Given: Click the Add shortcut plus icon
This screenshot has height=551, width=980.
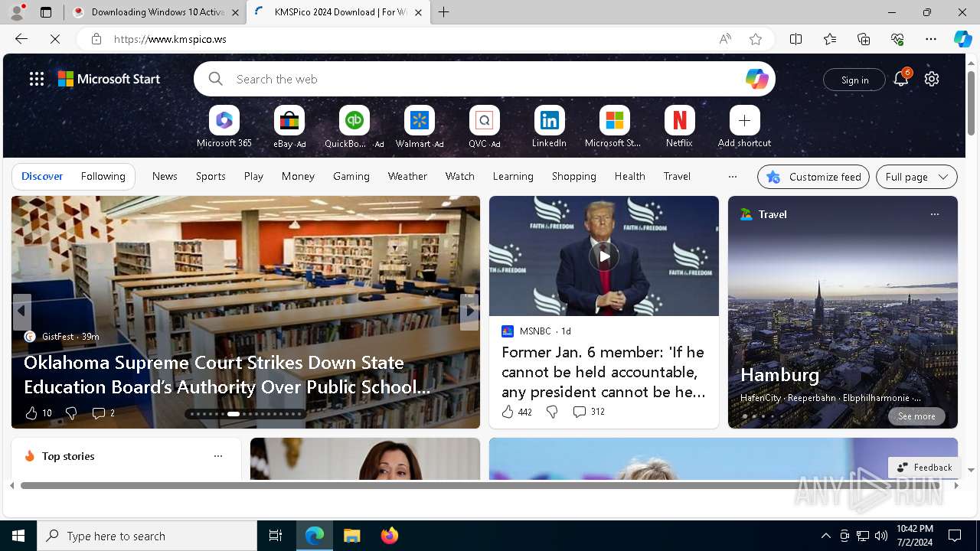Looking at the screenshot, I should (x=744, y=120).
